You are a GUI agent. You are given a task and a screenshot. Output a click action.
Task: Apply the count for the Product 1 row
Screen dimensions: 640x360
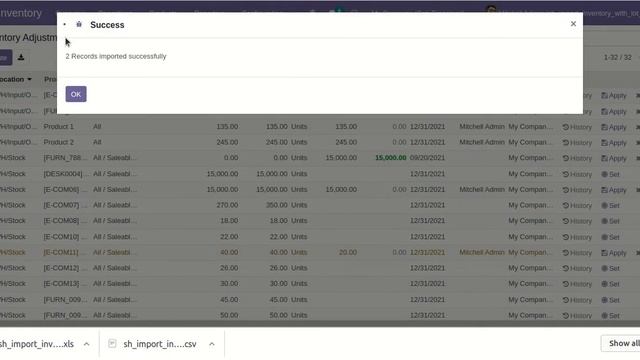pos(614,127)
